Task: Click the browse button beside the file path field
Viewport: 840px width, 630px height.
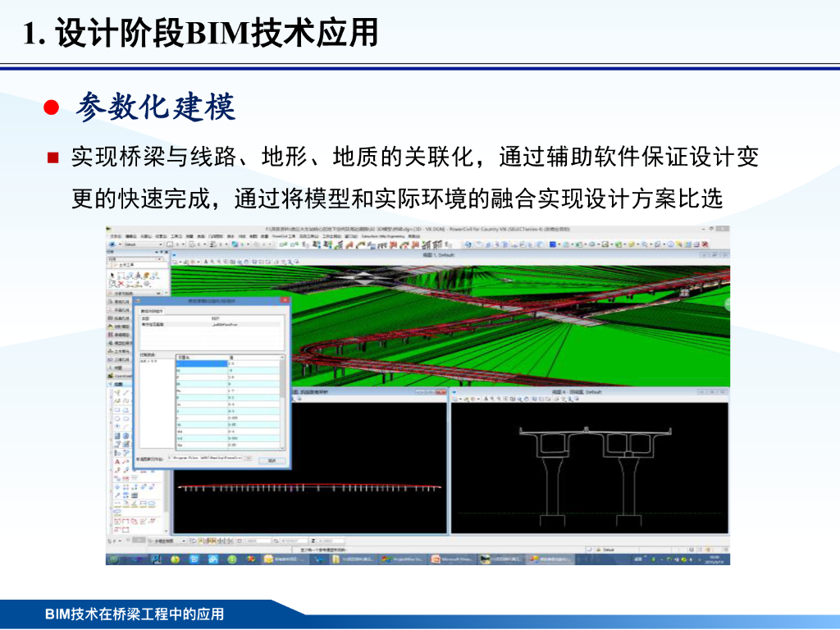Action: point(248,459)
